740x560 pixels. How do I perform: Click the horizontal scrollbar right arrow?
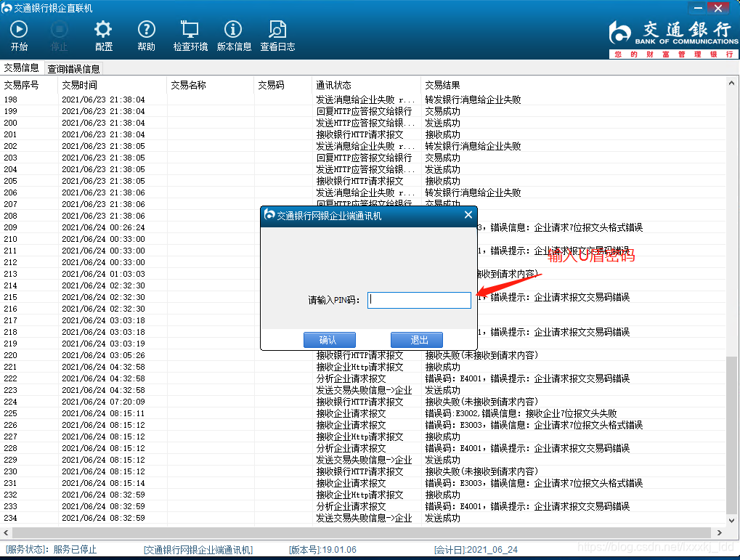(719, 532)
